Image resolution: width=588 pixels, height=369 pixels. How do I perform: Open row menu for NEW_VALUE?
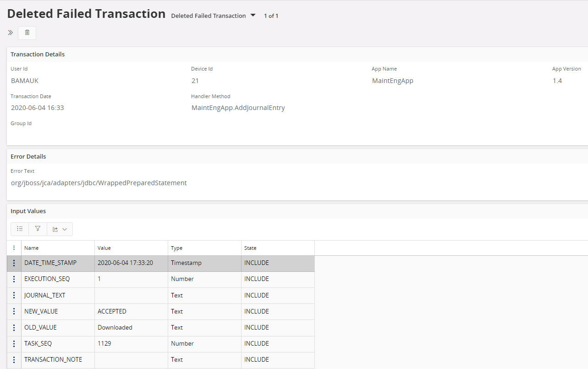[x=14, y=311]
